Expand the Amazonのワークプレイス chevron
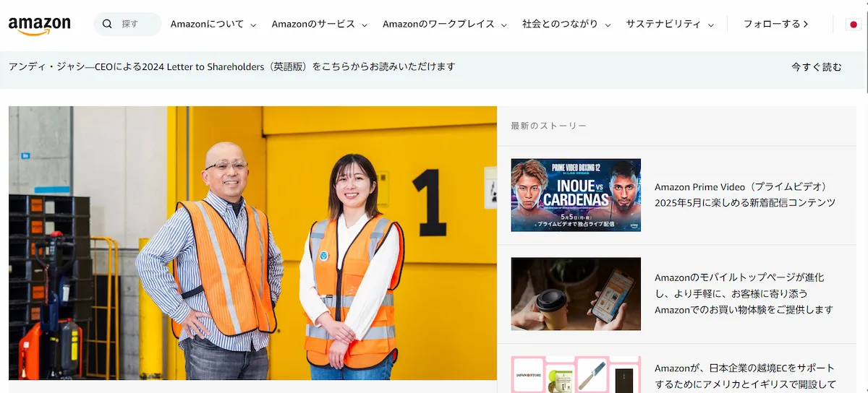 [505, 25]
